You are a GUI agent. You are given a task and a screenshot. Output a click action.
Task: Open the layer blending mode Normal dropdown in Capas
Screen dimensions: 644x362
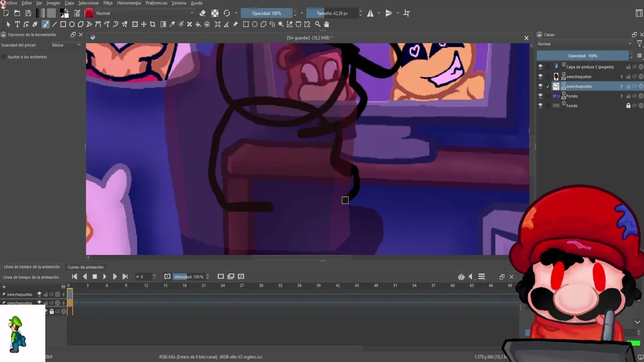(584, 44)
